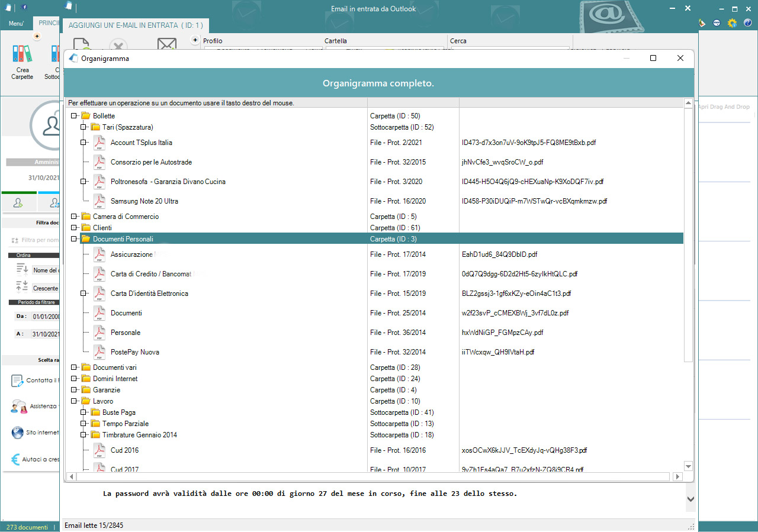Click PDF icon of Consorzio per le Autostrade
758x532 pixels.
[x=99, y=162]
